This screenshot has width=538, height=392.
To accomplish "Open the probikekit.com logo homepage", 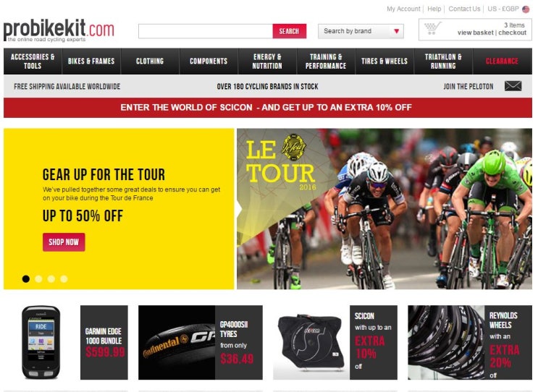I will [x=59, y=30].
